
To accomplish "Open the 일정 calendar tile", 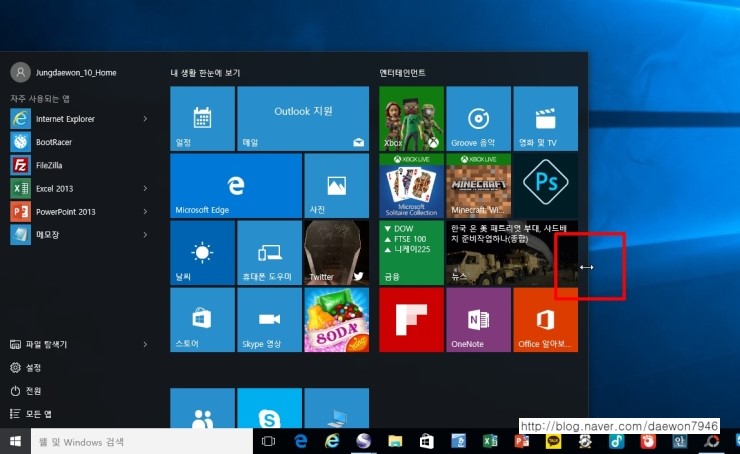I will [x=202, y=118].
